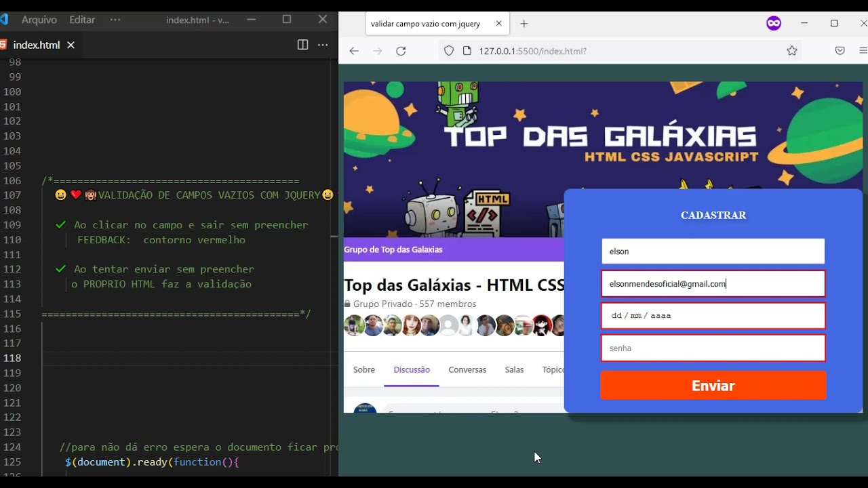Click comment 'o PROPRIO HTML faz a validação'

tap(161, 284)
